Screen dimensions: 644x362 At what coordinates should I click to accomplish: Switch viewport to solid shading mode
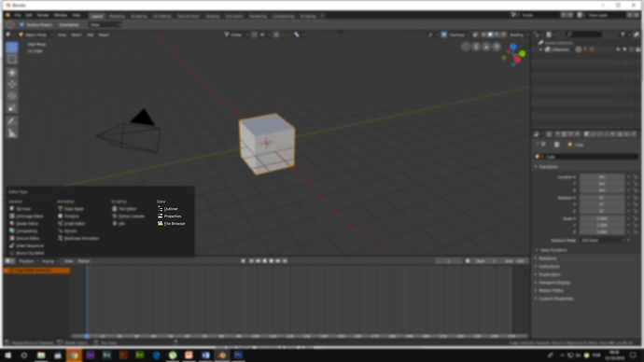click(x=490, y=35)
